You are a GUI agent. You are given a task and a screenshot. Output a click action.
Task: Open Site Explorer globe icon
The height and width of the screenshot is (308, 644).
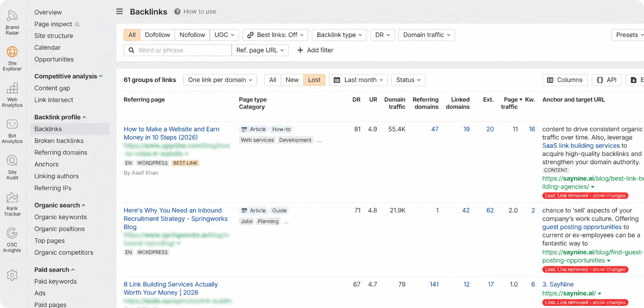[12, 52]
